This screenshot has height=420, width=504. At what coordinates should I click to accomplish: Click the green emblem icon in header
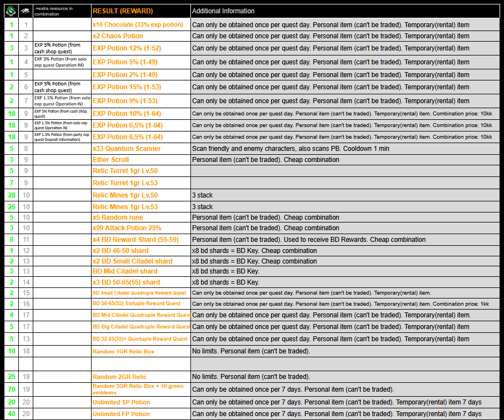11,11
